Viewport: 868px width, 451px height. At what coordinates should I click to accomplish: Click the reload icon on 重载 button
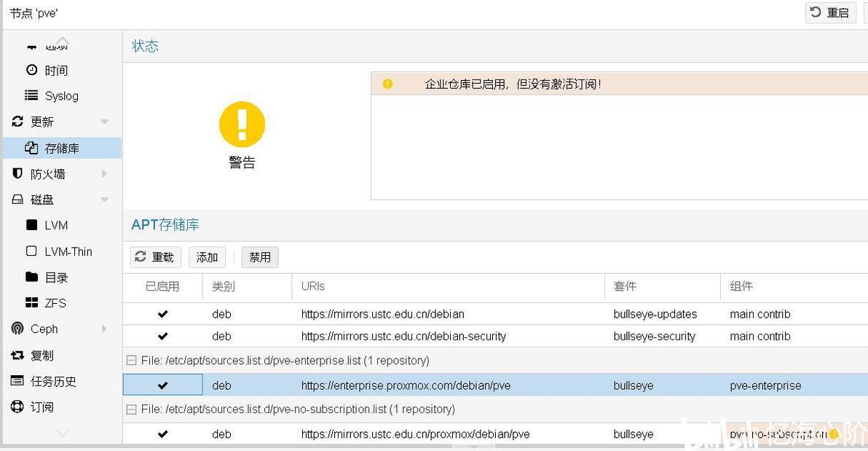[141, 256]
